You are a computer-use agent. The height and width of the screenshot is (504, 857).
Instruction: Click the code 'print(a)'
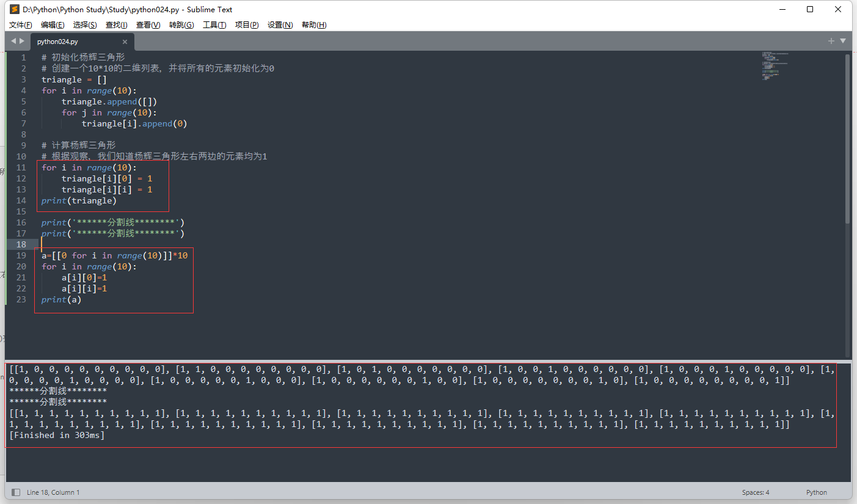click(x=61, y=299)
